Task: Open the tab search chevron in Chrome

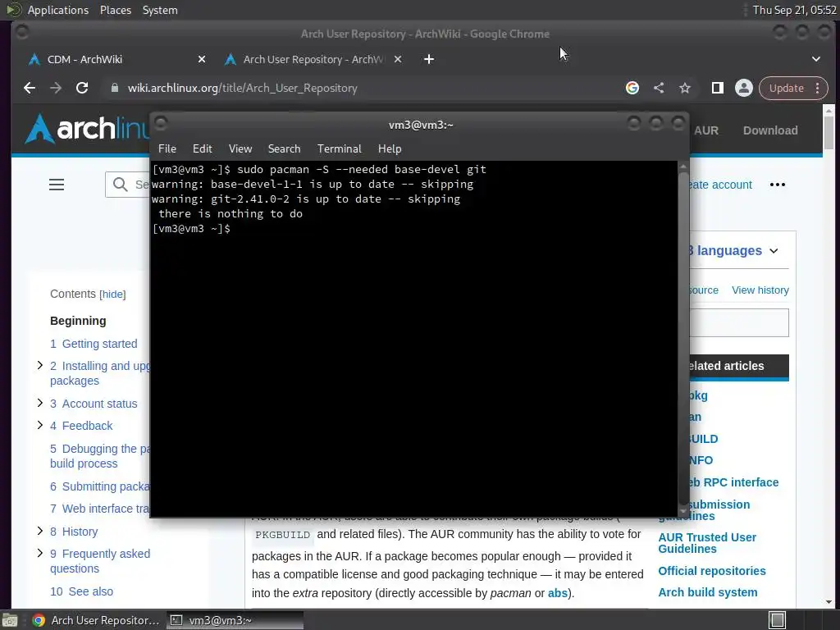Action: coord(816,59)
